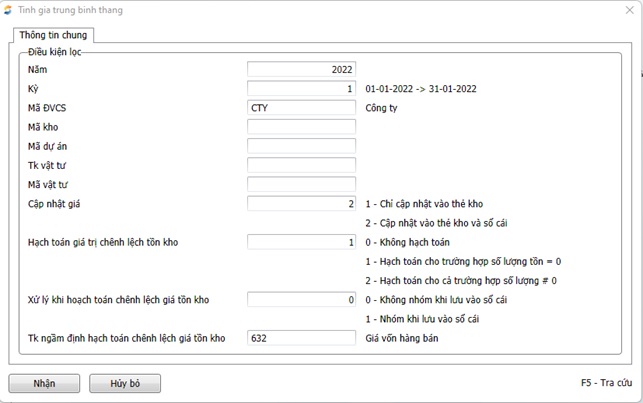This screenshot has height=403, width=643.
Task: Click the Hủy bỏ cancel button
Action: (x=125, y=383)
